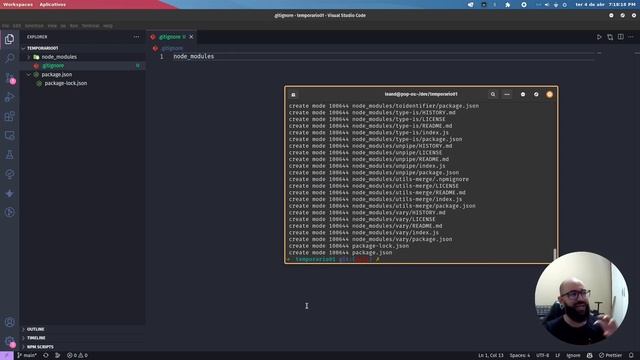Open Manage gear in activity bar
The image size is (640, 360).
(9, 341)
